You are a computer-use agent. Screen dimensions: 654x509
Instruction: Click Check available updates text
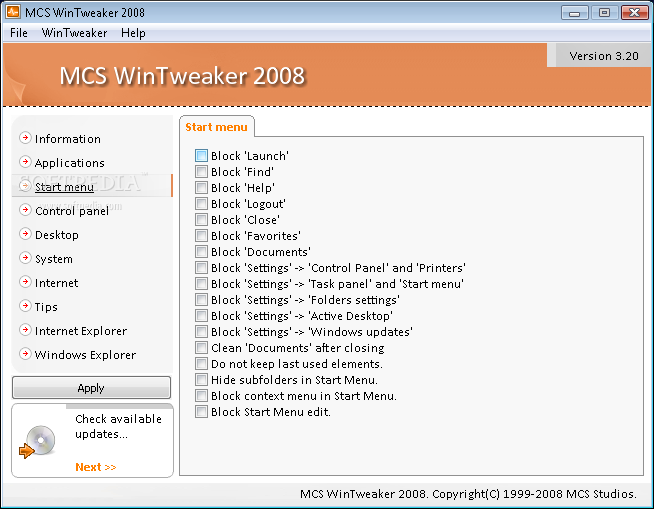click(118, 426)
